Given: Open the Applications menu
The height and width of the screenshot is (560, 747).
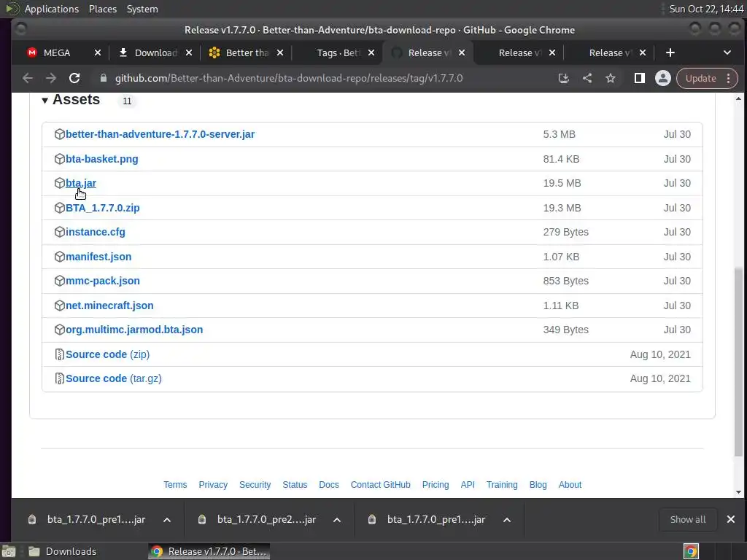Looking at the screenshot, I should click(52, 9).
